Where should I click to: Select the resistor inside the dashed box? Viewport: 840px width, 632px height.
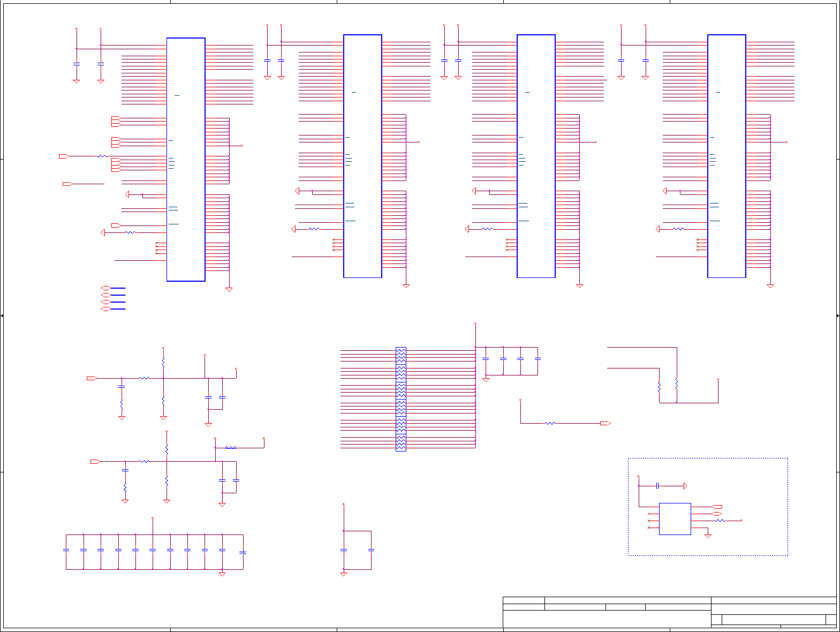point(720,521)
